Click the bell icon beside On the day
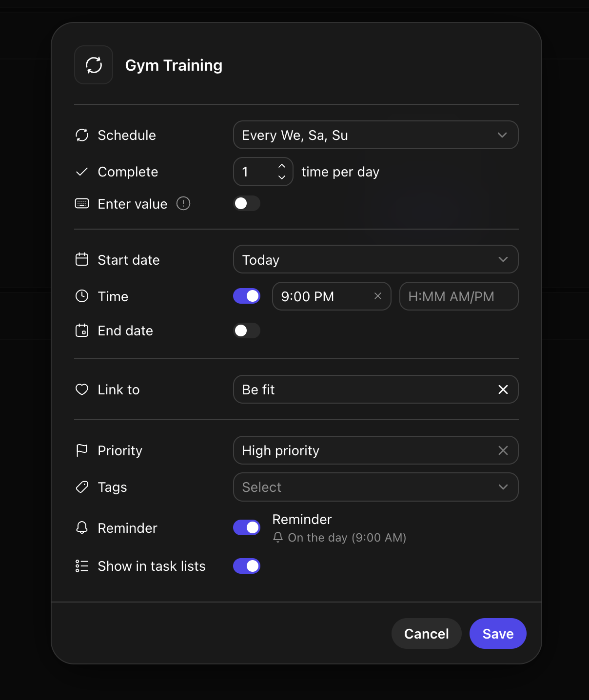589x700 pixels. (x=278, y=537)
